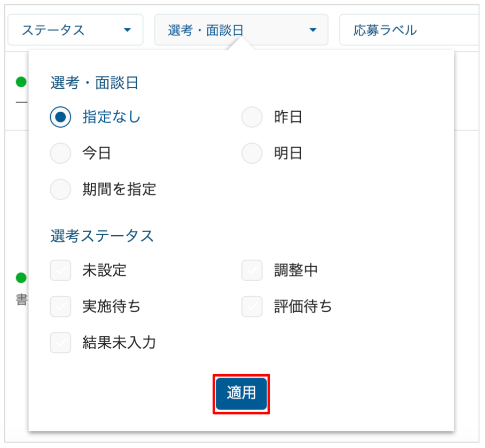This screenshot has height=448, width=485.
Task: Tick the 評価待ち checkbox
Action: 252,307
